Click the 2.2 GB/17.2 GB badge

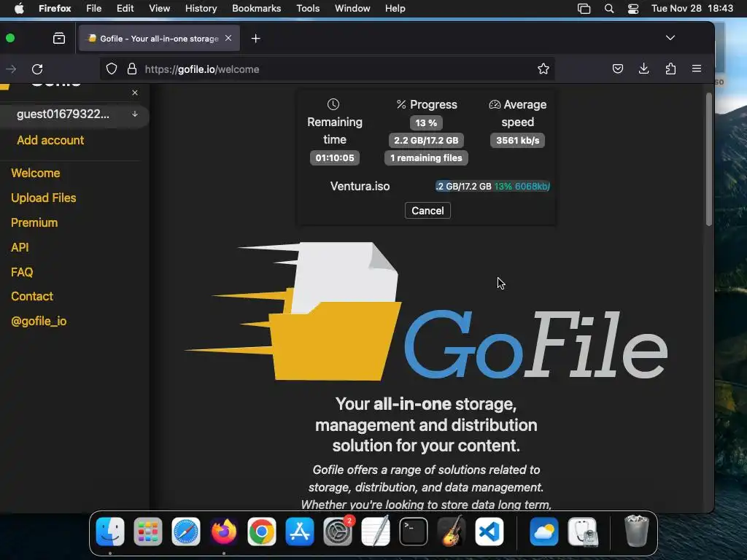tap(426, 141)
